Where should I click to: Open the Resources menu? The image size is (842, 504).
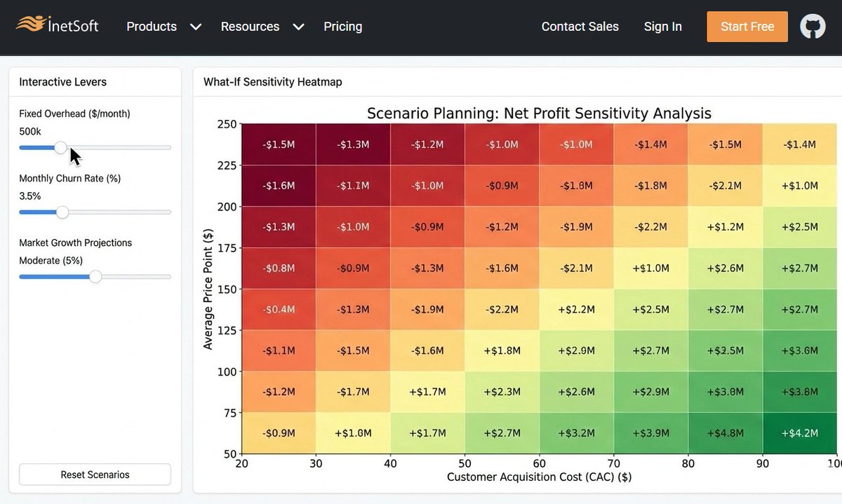coord(250,27)
